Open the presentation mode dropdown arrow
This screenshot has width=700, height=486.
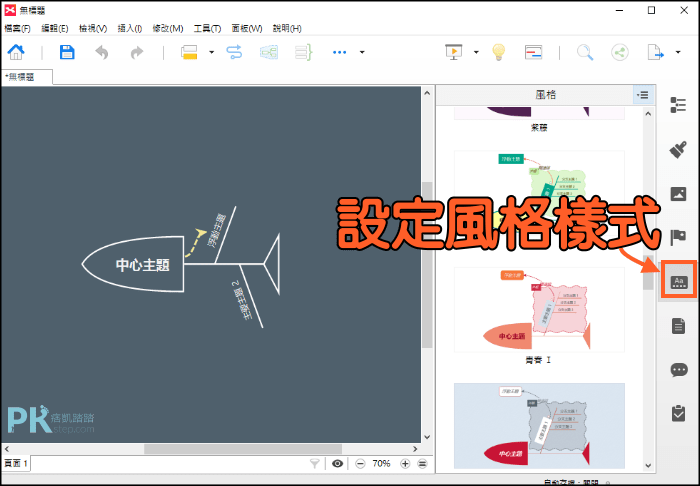coord(476,52)
